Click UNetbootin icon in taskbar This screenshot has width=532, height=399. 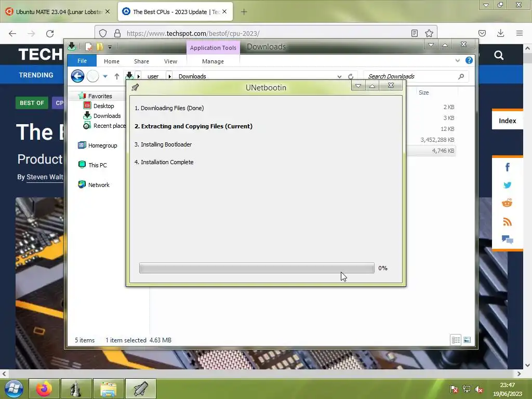(141, 389)
